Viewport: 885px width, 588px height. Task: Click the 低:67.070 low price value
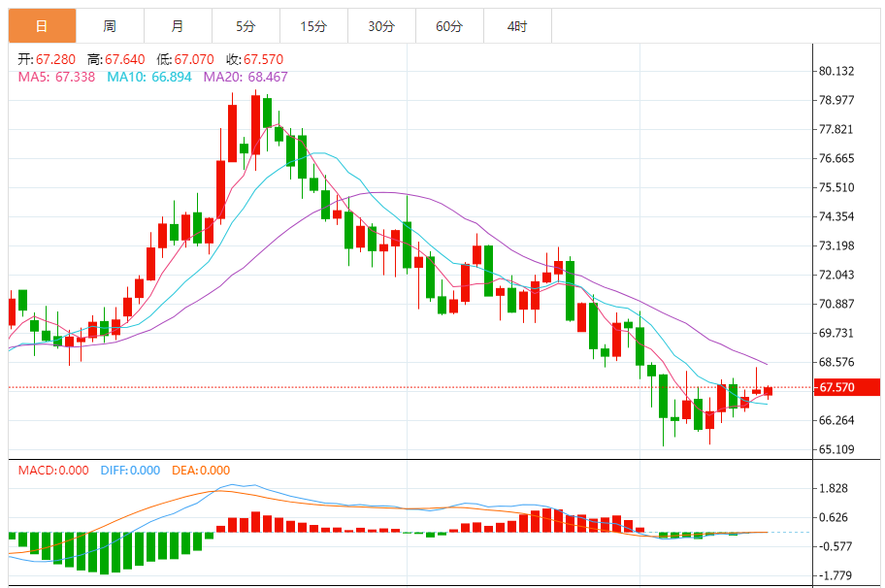185,59
